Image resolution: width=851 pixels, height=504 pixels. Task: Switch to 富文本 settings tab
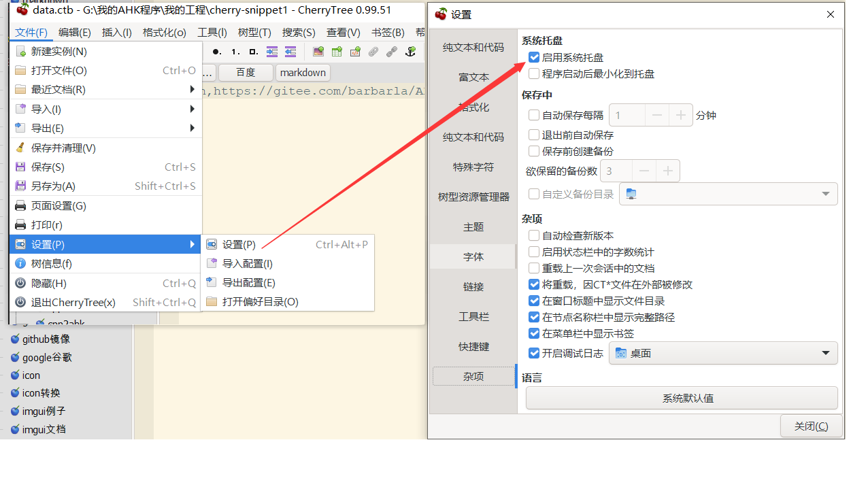(473, 77)
